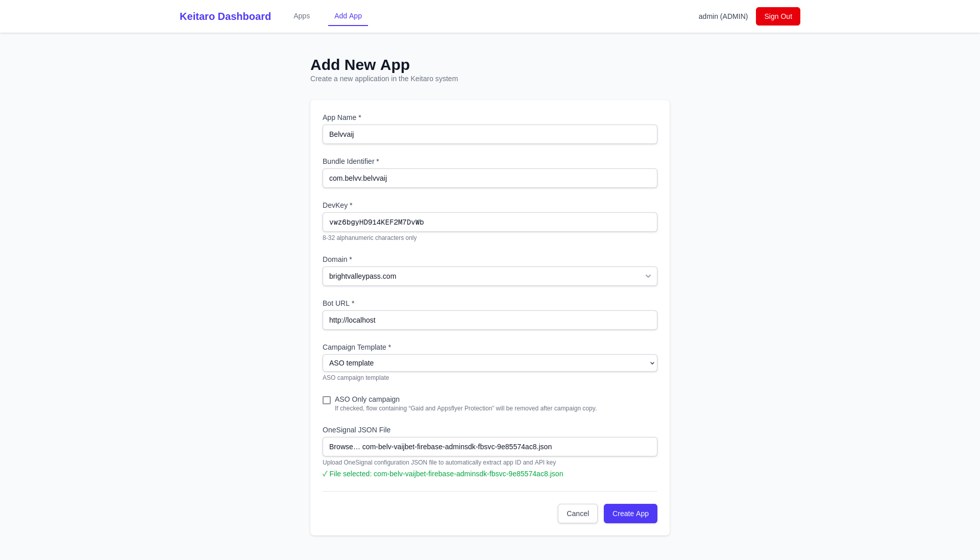Click the "ASO Only campaign" label text
The height and width of the screenshot is (560, 980).
pos(367,399)
